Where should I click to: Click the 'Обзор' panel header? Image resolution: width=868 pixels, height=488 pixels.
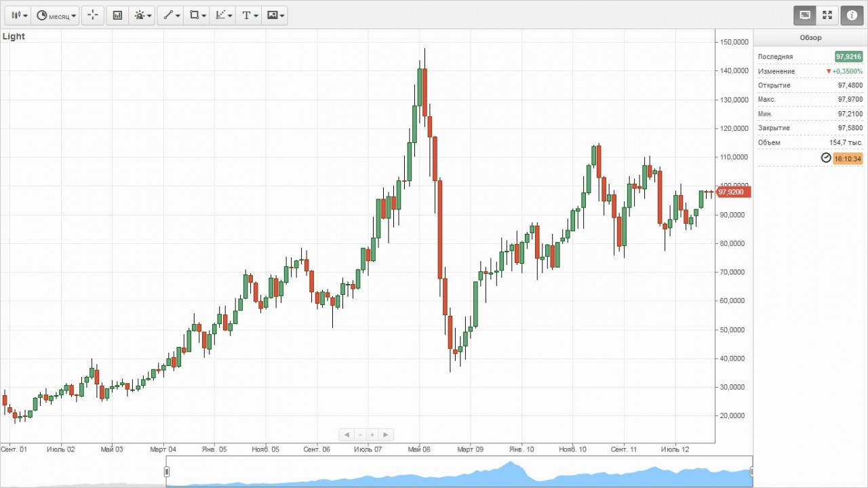pyautogui.click(x=810, y=38)
